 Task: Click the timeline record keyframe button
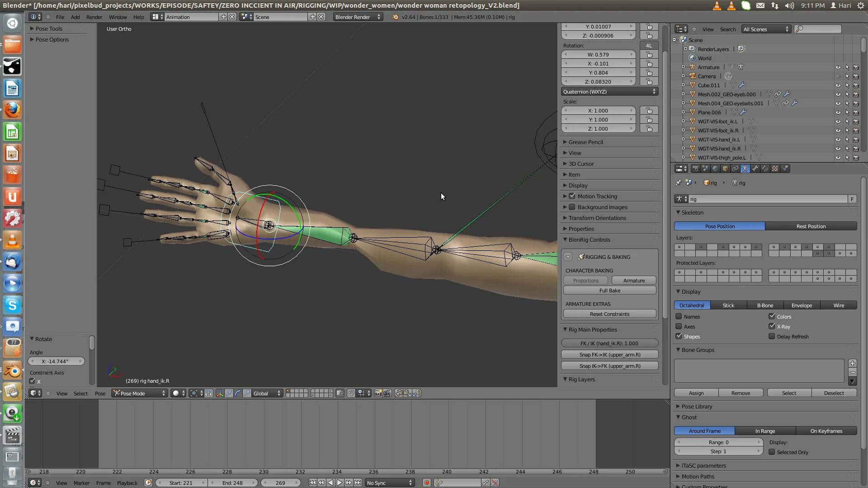click(x=426, y=483)
